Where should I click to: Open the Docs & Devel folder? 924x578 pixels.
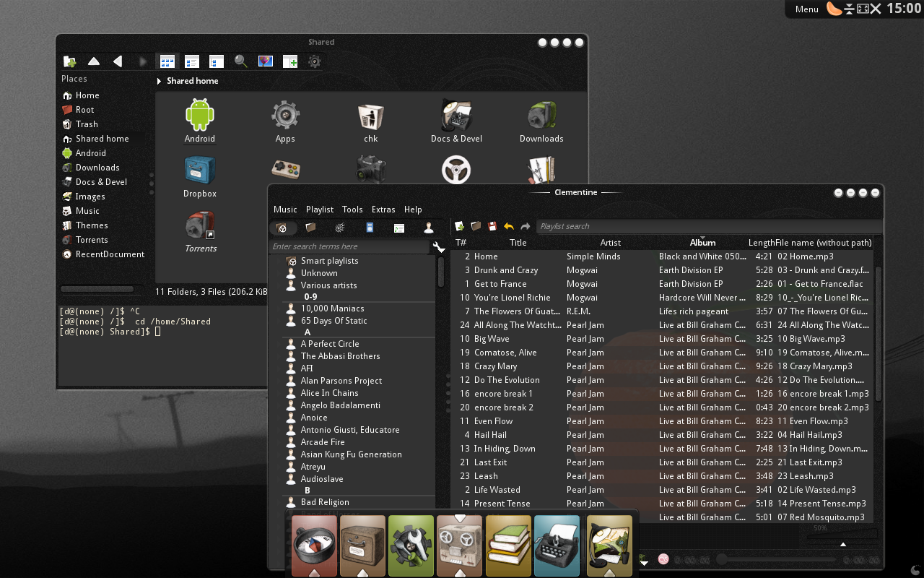[x=456, y=115]
